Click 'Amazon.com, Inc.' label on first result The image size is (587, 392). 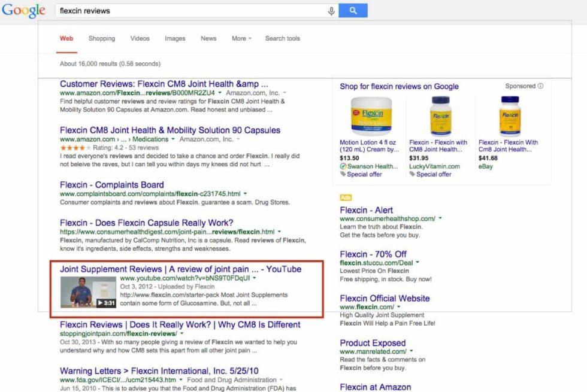tap(253, 93)
